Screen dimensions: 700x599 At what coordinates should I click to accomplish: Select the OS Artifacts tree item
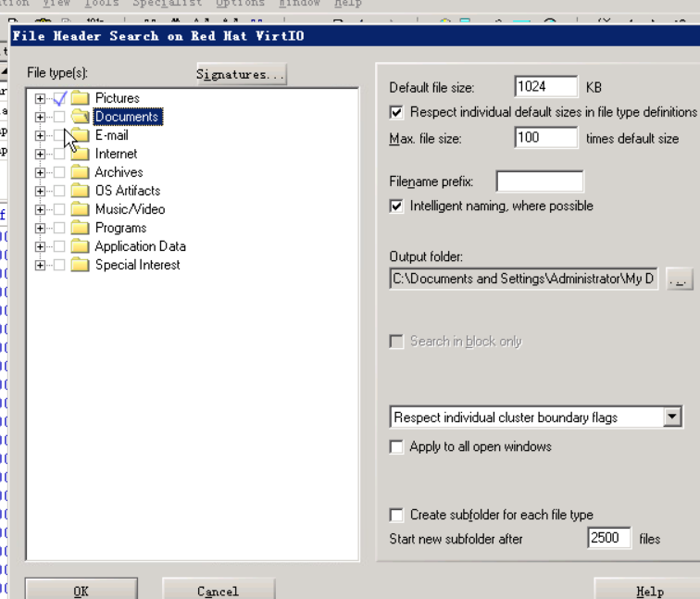click(128, 191)
